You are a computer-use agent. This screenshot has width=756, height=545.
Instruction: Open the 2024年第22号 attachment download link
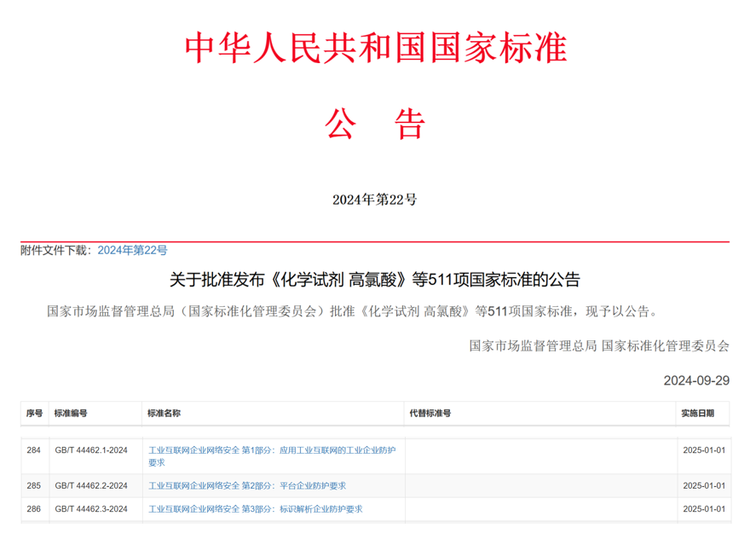click(132, 250)
